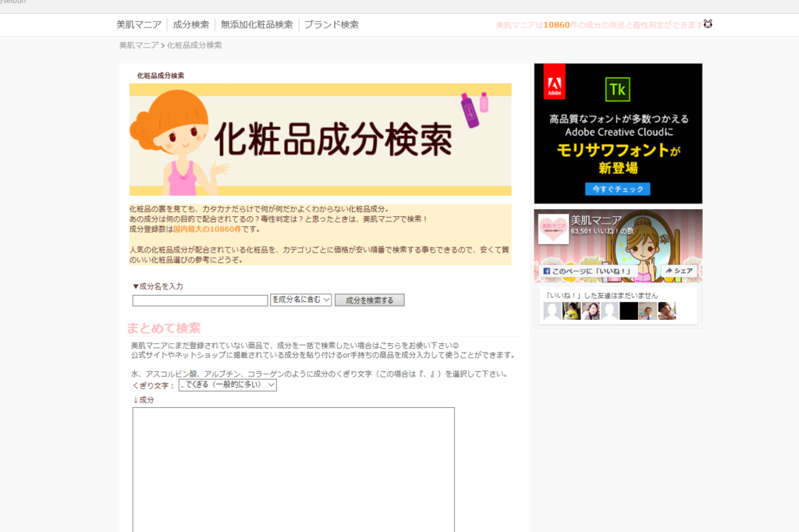The image size is (799, 532).
Task: Click the 今すぐチェック button in the ad
Action: tap(617, 189)
